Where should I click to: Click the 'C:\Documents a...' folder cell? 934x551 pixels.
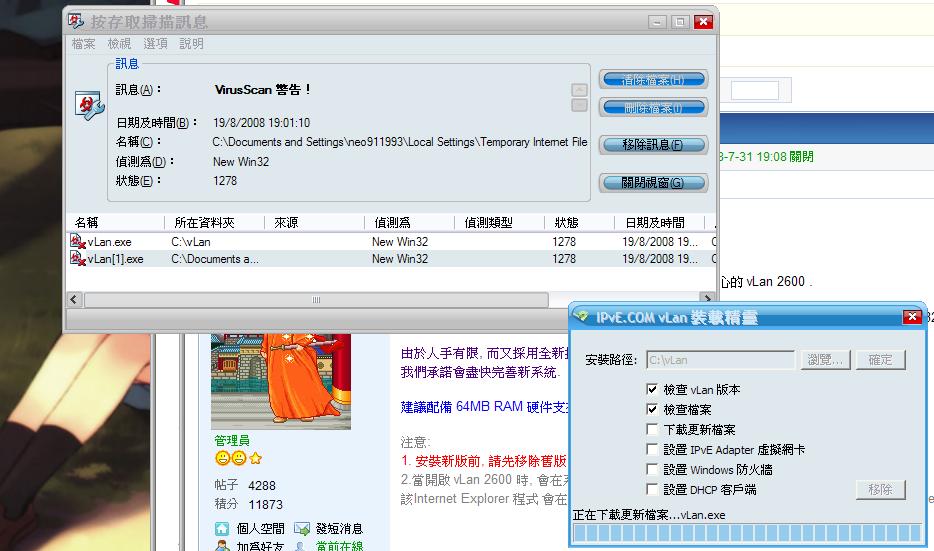(x=215, y=259)
